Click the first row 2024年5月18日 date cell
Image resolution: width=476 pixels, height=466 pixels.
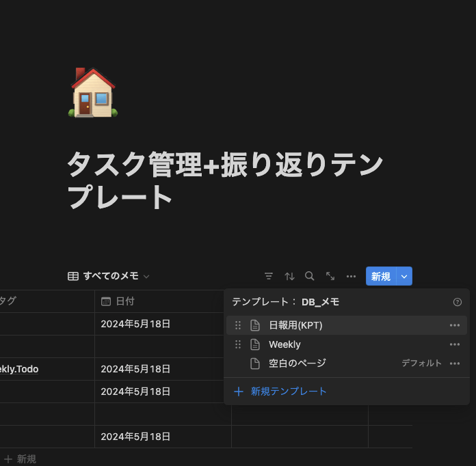pos(159,324)
